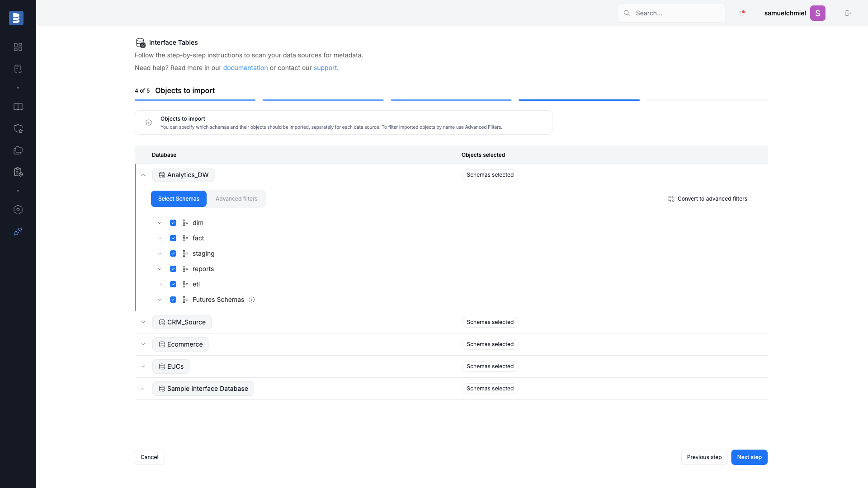Open the stacked copies sidebar icon
The image size is (868, 488).
click(x=18, y=150)
